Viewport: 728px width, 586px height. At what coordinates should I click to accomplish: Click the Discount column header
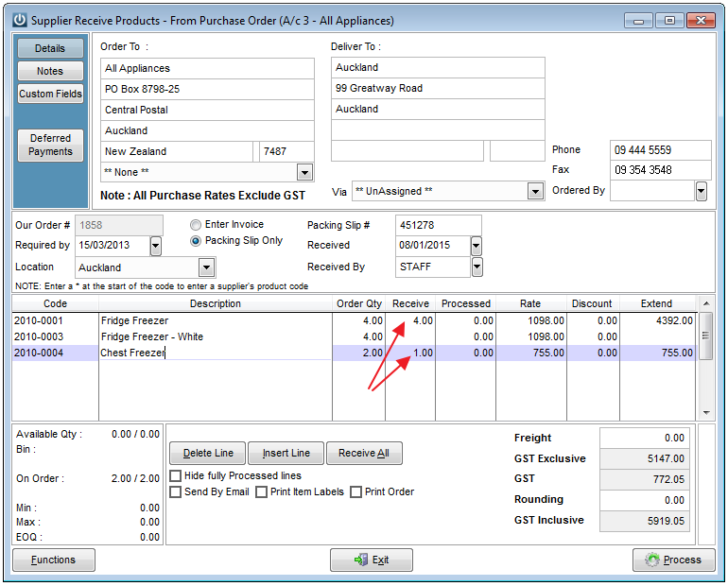click(x=593, y=304)
